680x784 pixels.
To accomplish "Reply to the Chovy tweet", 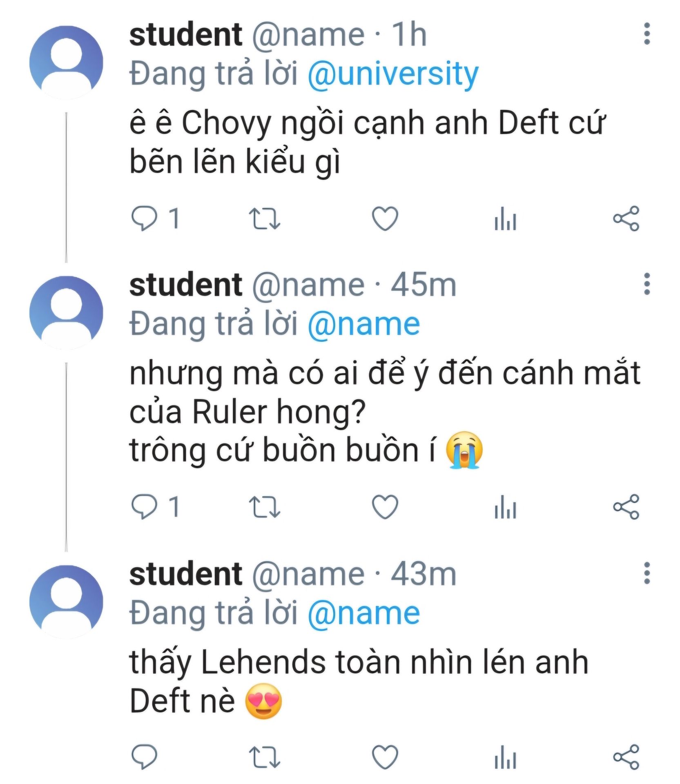I will click(144, 218).
